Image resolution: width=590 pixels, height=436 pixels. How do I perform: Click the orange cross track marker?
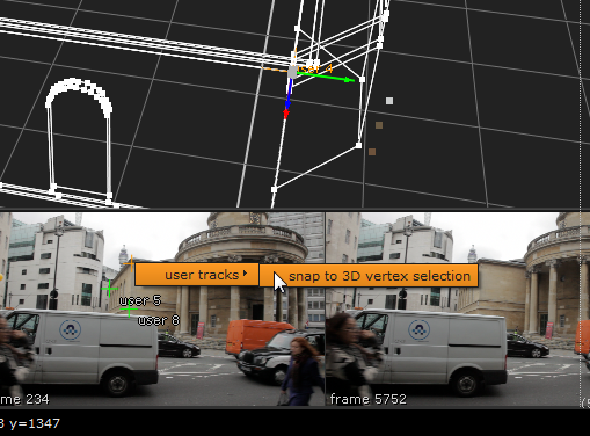tap(131, 263)
